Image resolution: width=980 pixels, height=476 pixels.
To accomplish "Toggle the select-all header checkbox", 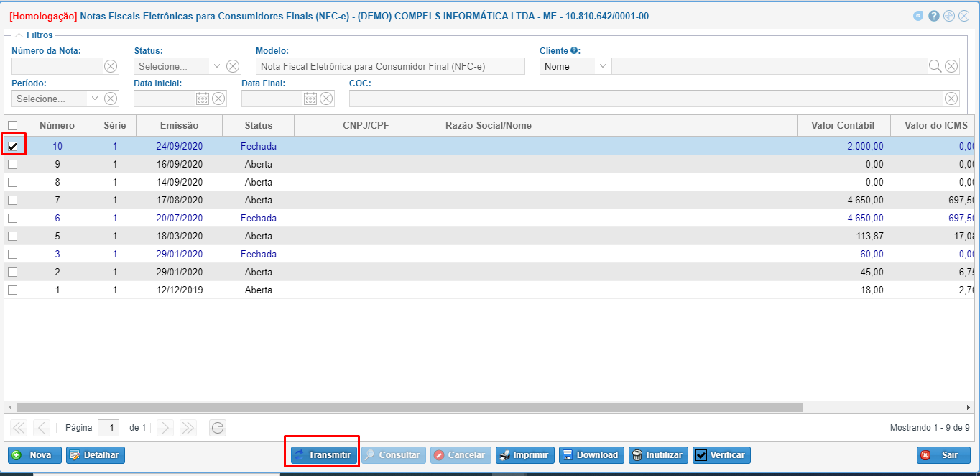I will (x=13, y=125).
